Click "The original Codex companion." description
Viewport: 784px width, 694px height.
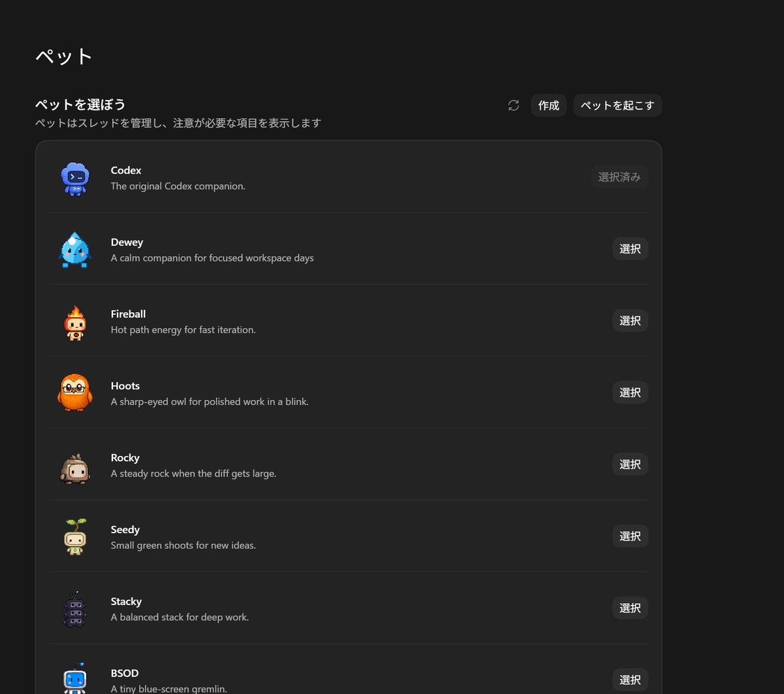pos(178,186)
